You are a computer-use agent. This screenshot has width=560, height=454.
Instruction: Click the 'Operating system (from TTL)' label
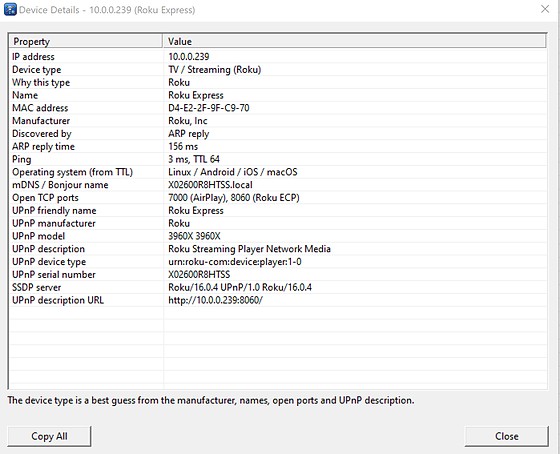pos(72,172)
